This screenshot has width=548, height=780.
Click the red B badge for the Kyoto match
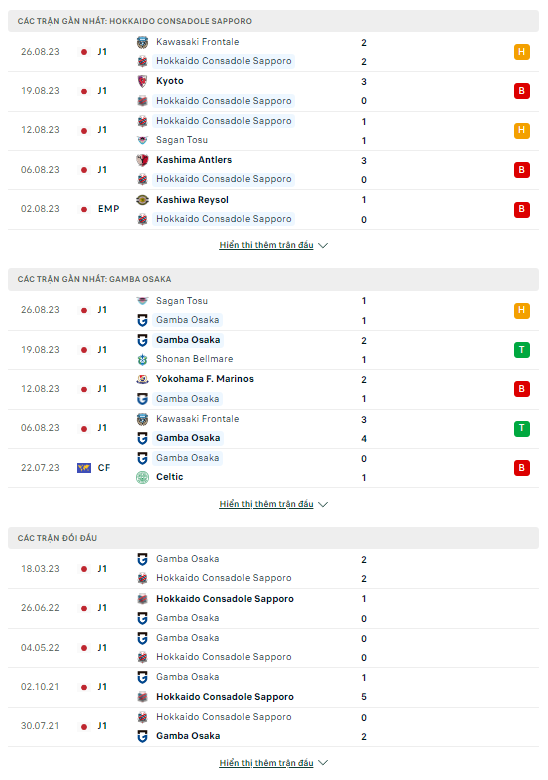pyautogui.click(x=522, y=91)
